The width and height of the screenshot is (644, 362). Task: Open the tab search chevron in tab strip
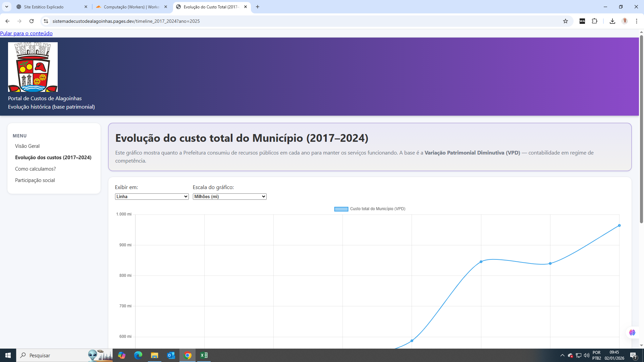tap(6, 7)
